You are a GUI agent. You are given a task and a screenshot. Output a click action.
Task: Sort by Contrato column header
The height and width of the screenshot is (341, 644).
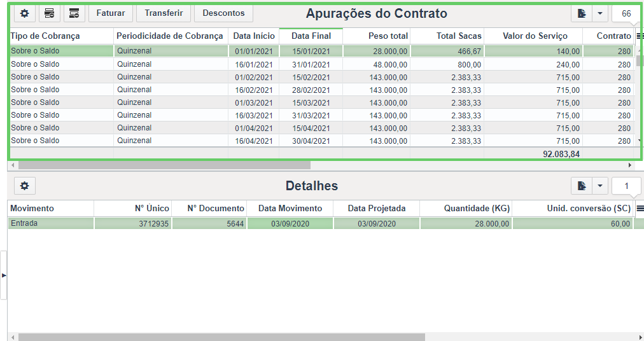click(x=608, y=36)
